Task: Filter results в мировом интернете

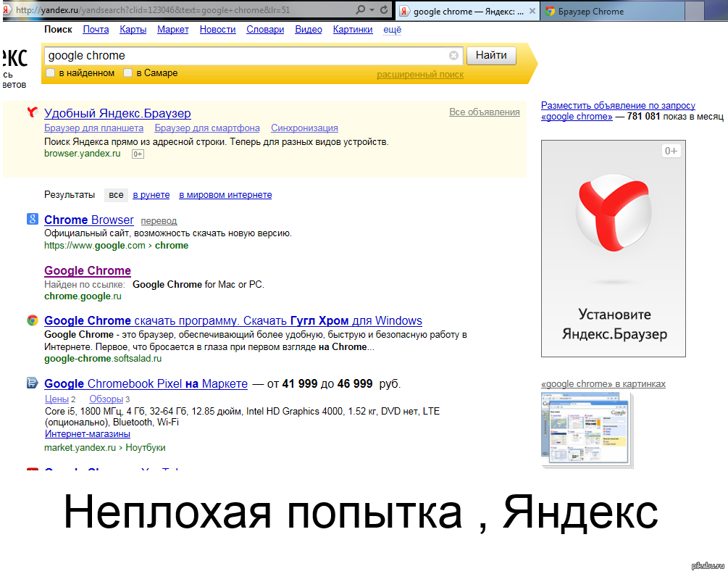Action: tap(225, 195)
